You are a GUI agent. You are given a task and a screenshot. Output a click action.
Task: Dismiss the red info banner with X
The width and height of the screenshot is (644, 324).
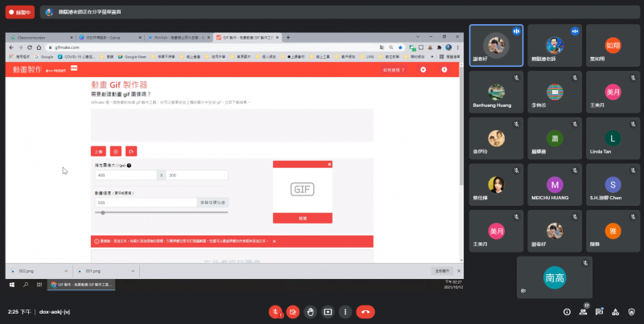274,241
